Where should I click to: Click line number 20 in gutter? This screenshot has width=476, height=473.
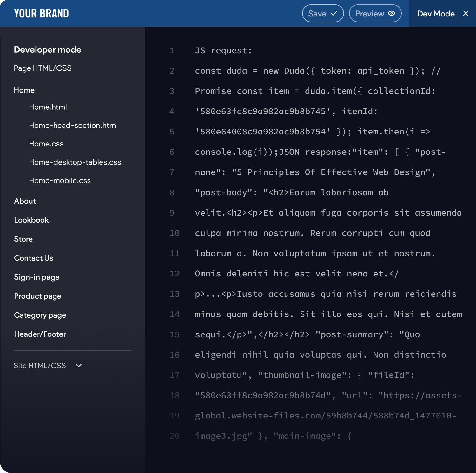click(175, 436)
